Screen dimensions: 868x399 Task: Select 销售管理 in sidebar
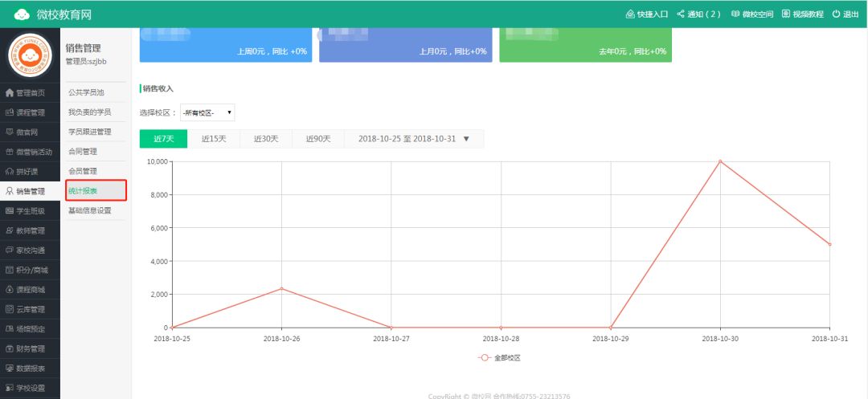30,191
